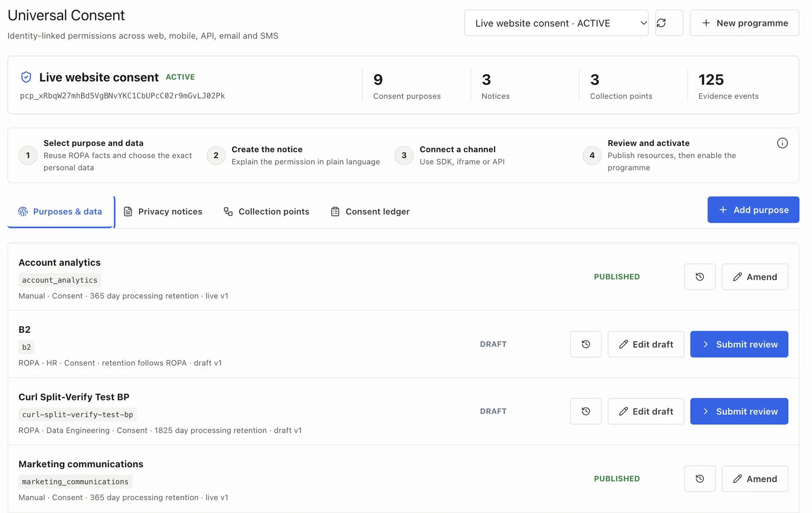Amend the Marketing communications purpose
The width and height of the screenshot is (812, 513).
click(755, 478)
